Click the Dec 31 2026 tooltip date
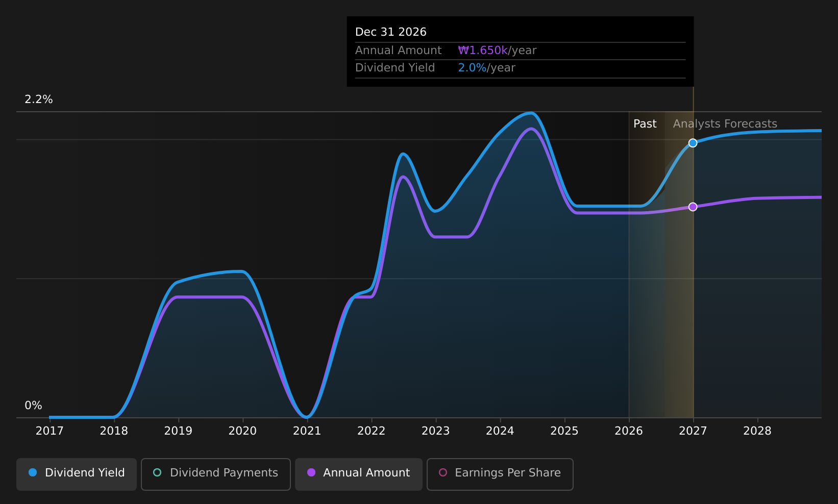Image resolution: width=838 pixels, height=504 pixels. 391,32
